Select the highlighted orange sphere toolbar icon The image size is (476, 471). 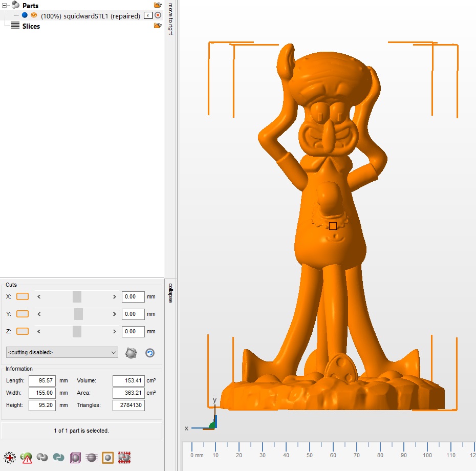point(107,457)
